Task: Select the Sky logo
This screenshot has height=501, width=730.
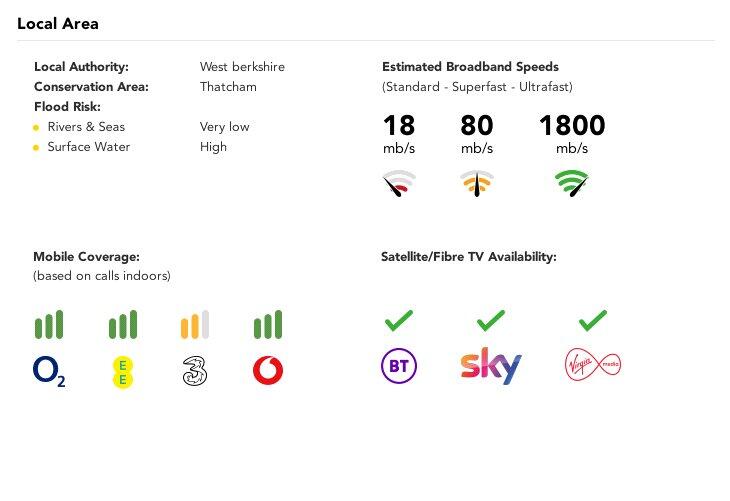Action: tap(491, 367)
